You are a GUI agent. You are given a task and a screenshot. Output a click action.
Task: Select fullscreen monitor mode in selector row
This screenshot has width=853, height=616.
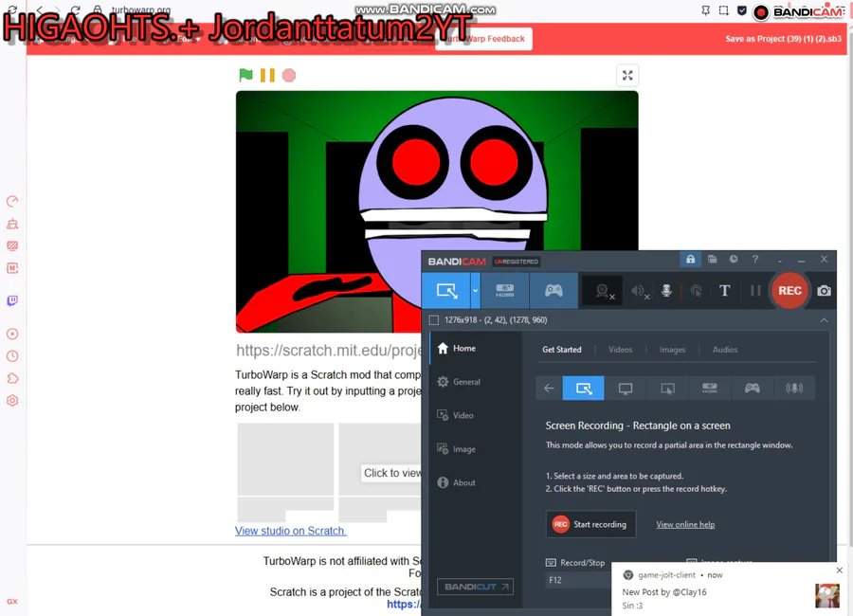click(x=626, y=388)
